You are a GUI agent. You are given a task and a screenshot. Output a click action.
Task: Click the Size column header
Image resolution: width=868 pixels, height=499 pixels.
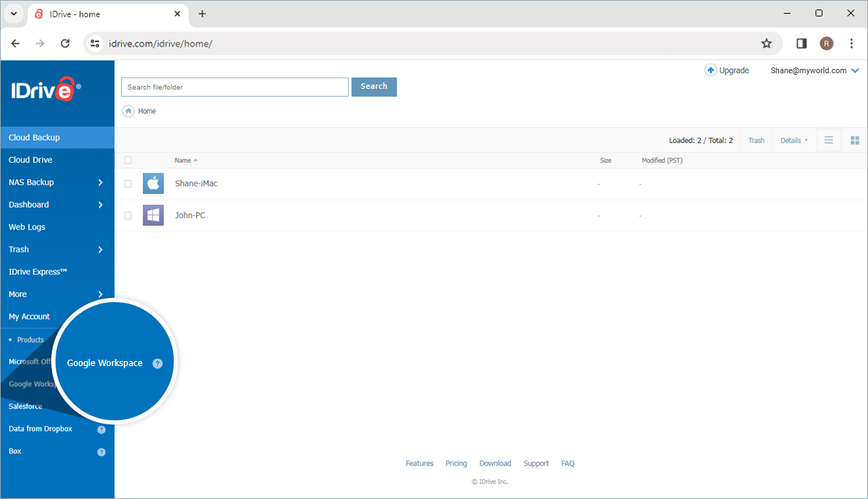(605, 161)
